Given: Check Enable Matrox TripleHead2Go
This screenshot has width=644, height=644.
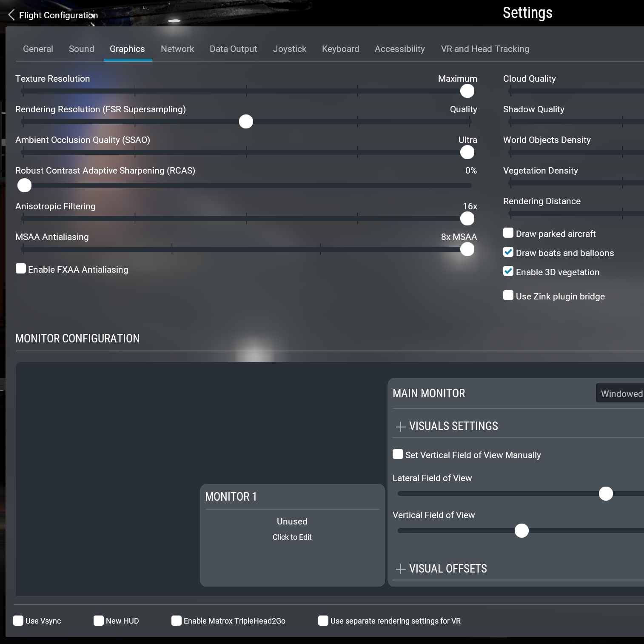Looking at the screenshot, I should tap(177, 621).
